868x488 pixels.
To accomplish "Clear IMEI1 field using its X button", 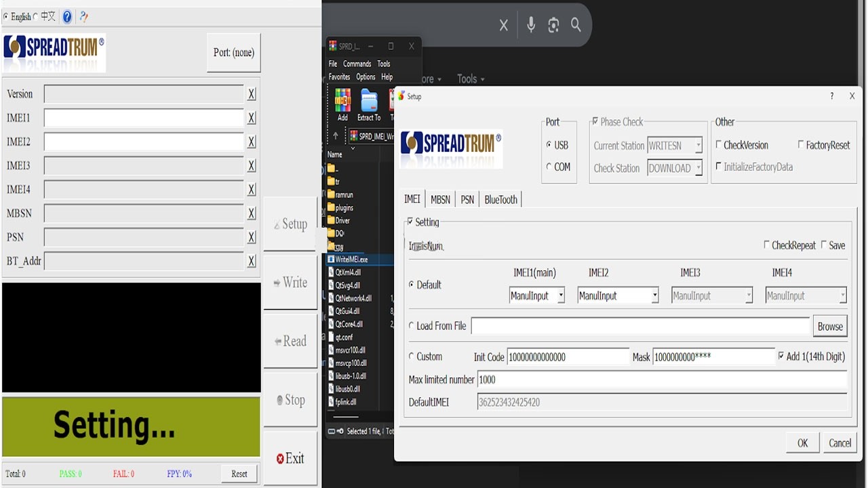I will click(252, 118).
